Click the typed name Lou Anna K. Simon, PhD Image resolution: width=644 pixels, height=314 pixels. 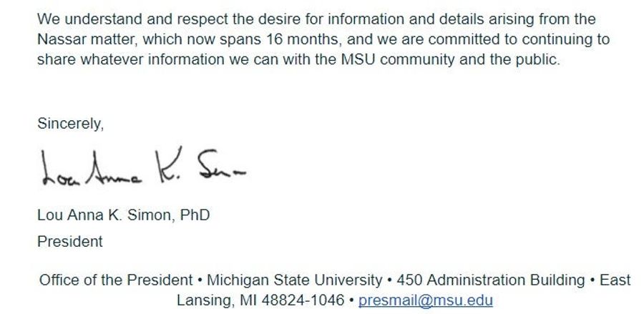click(123, 215)
